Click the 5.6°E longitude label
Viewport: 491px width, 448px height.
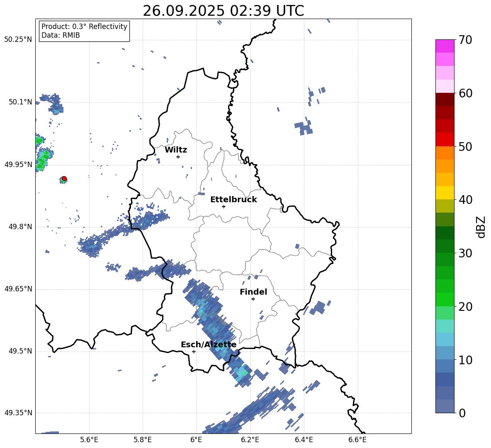pyautogui.click(x=89, y=440)
